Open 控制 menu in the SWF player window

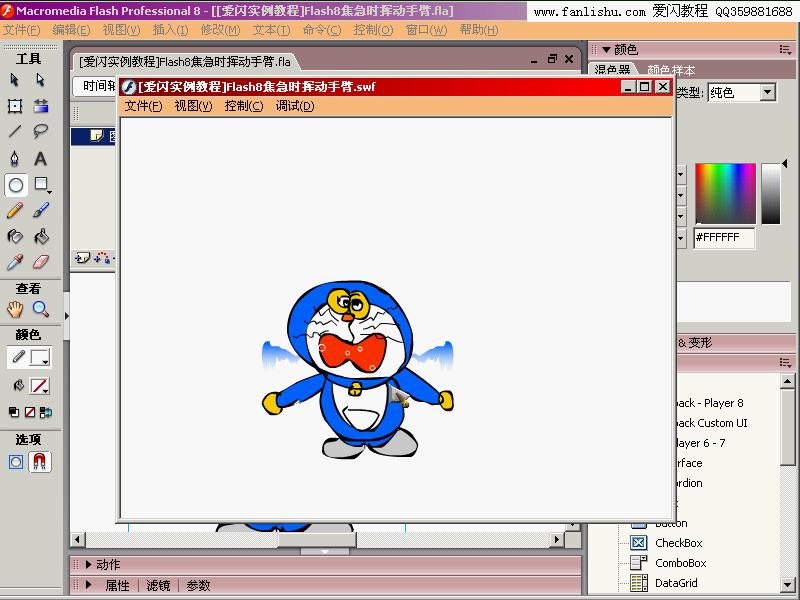[x=244, y=106]
